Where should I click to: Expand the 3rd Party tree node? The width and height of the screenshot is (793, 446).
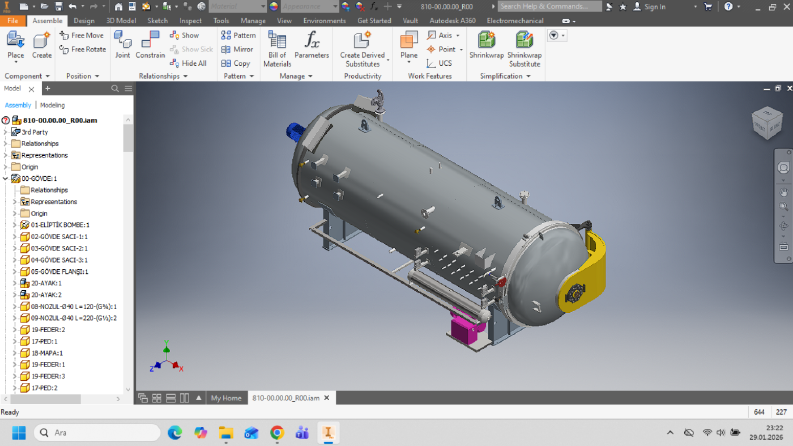tap(6, 132)
